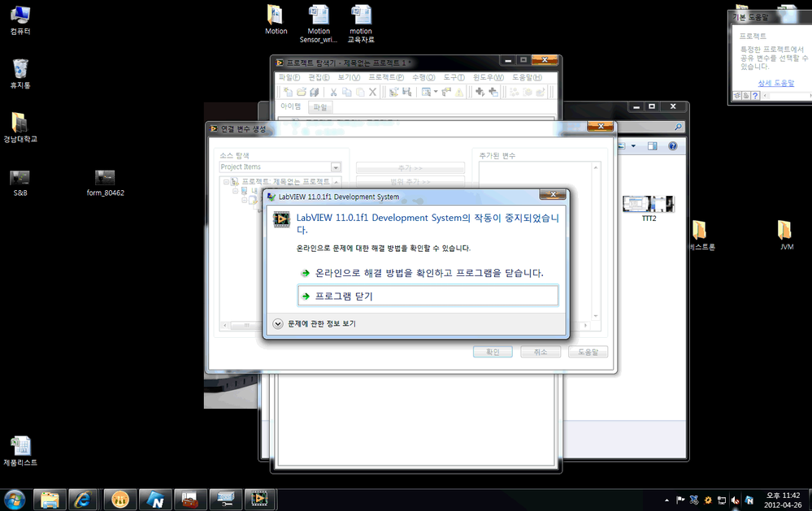This screenshot has height=511, width=812.
Task: Open the S&B desktop icon
Action: click(20, 183)
